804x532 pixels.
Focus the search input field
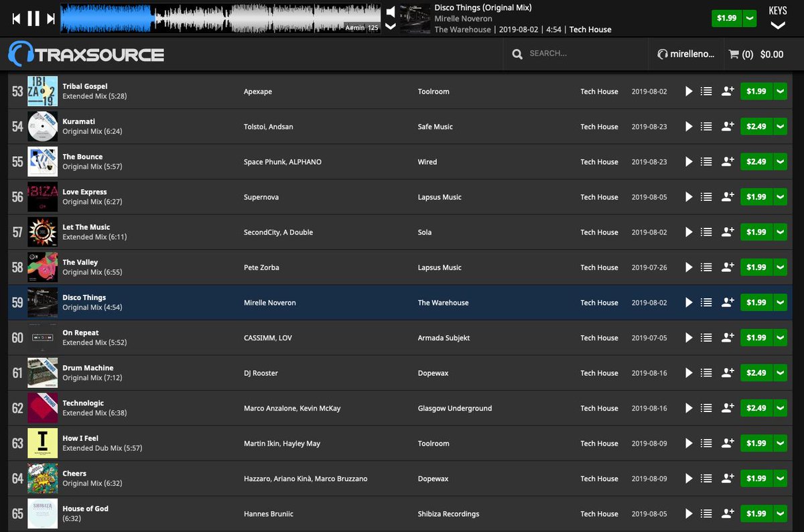coord(583,54)
